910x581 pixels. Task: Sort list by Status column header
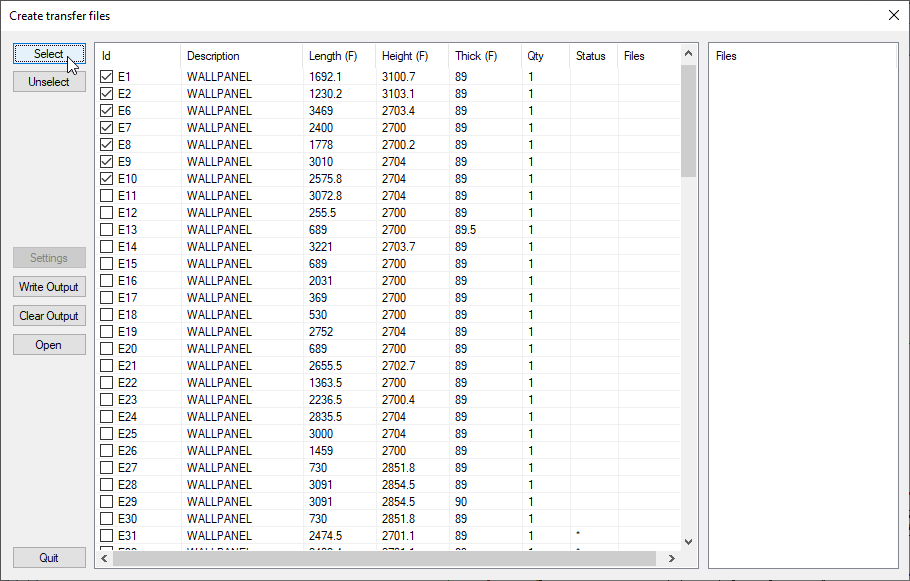(x=591, y=56)
